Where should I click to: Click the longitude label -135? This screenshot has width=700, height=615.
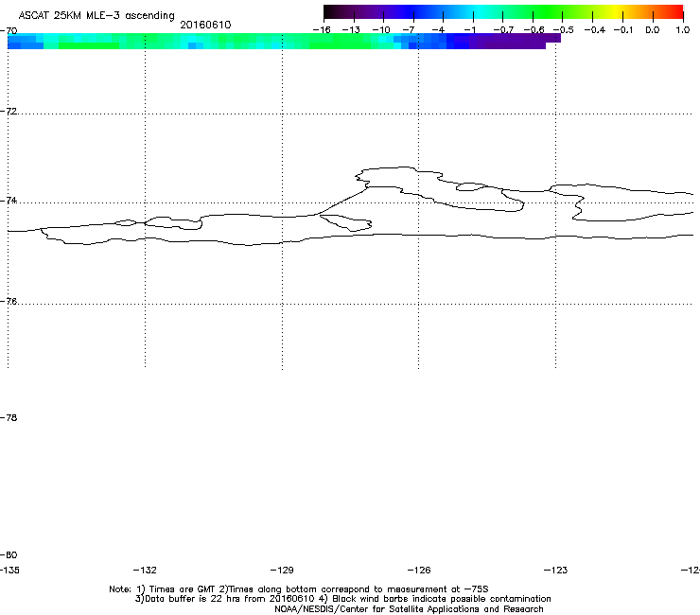[x=9, y=570]
